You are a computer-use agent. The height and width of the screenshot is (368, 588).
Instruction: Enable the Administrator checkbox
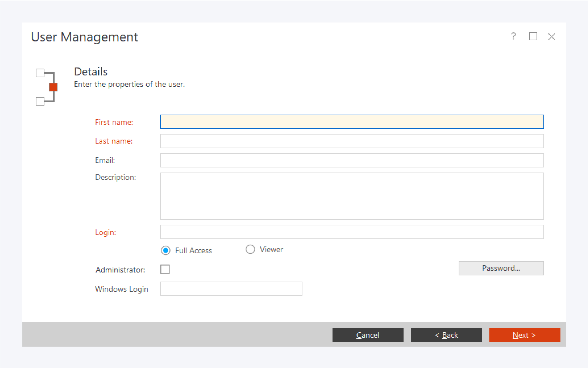point(165,269)
